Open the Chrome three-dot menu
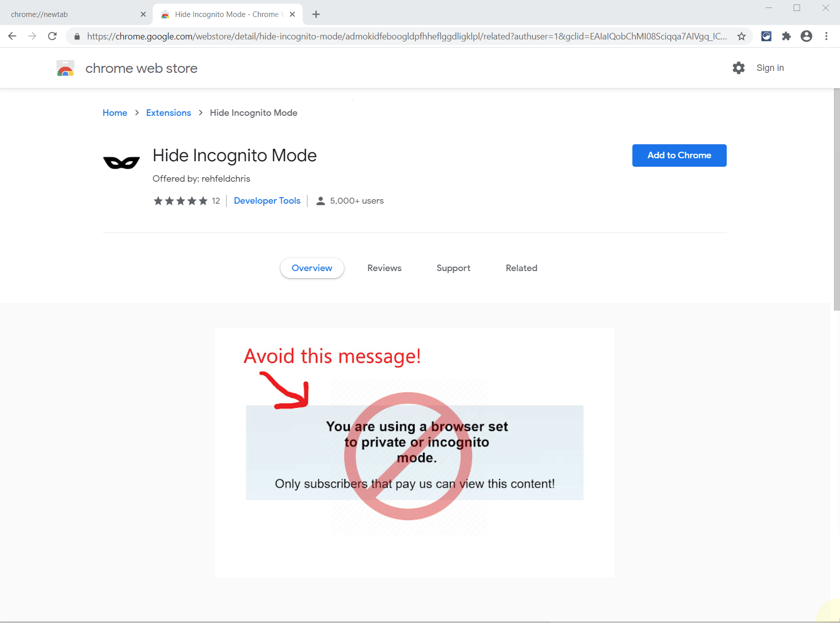This screenshot has height=623, width=840. click(827, 36)
